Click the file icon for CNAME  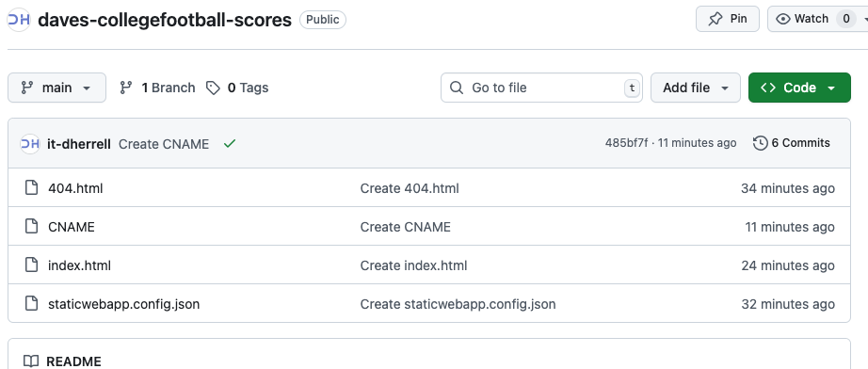[x=32, y=226]
